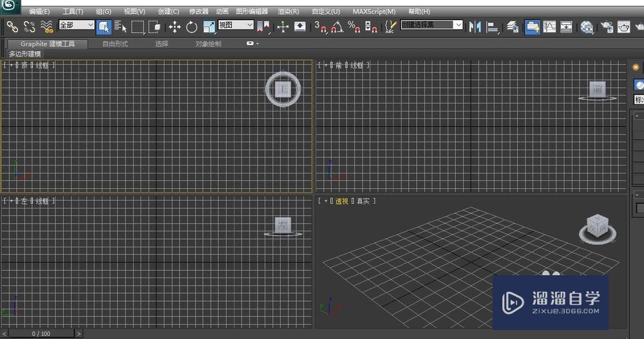The width and height of the screenshot is (644, 339).
Task: Click the 0 / 100 time slider
Action: (41, 334)
